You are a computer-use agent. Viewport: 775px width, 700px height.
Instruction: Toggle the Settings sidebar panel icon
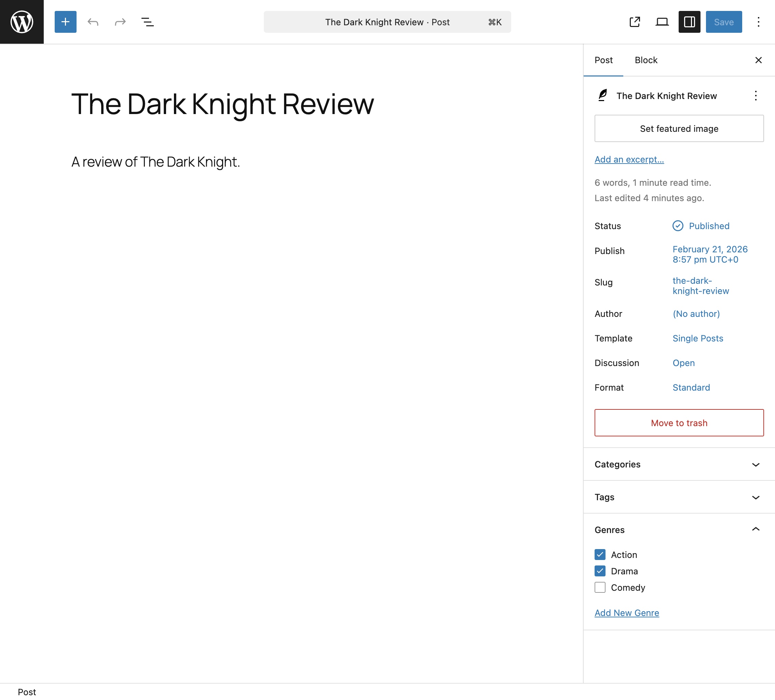click(689, 22)
